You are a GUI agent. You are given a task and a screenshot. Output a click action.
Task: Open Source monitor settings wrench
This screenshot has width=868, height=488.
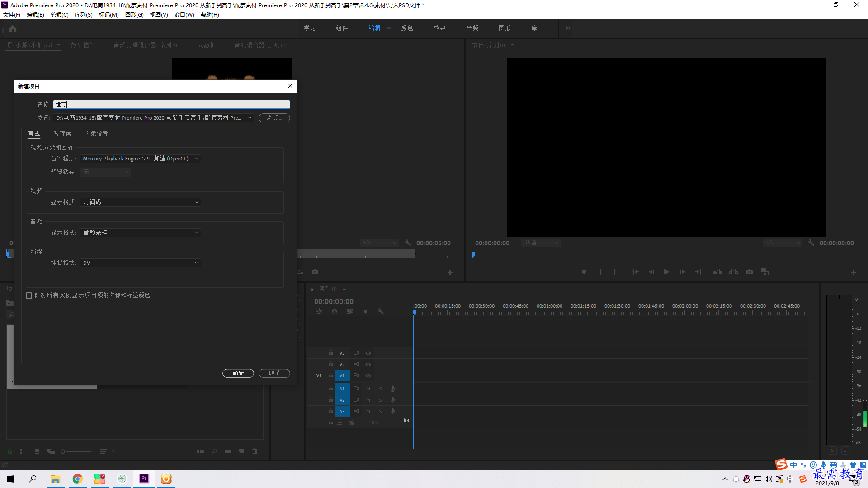[408, 243]
